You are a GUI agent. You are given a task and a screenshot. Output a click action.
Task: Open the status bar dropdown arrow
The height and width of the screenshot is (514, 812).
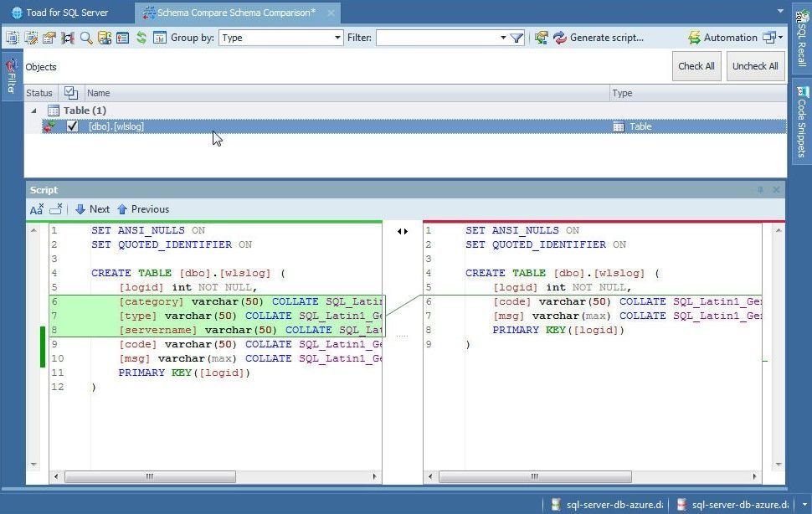pos(804,504)
